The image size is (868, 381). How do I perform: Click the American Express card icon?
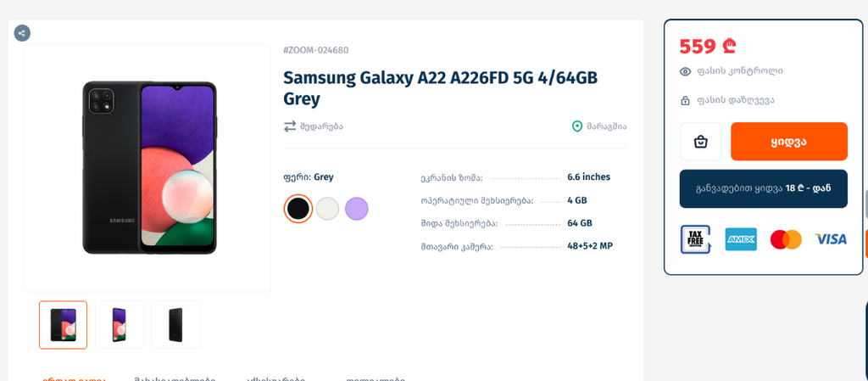pyautogui.click(x=741, y=239)
